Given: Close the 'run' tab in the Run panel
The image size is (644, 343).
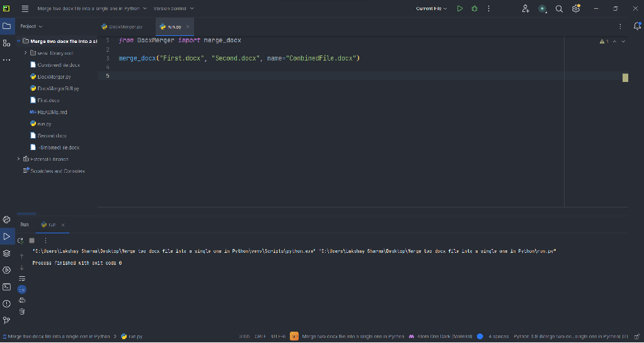Looking at the screenshot, I should click(x=63, y=224).
